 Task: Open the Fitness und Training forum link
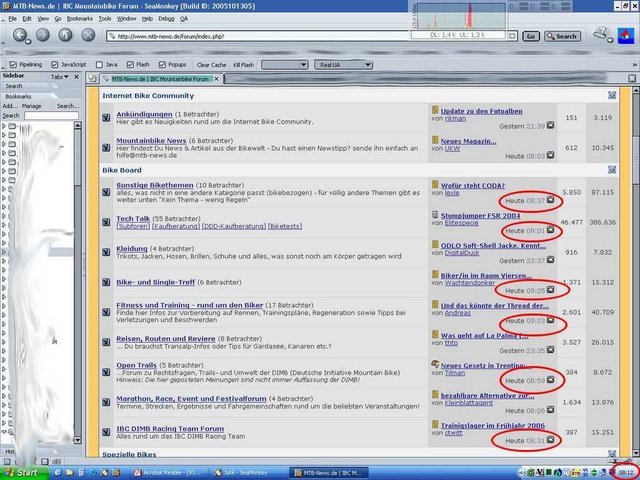coord(190,305)
